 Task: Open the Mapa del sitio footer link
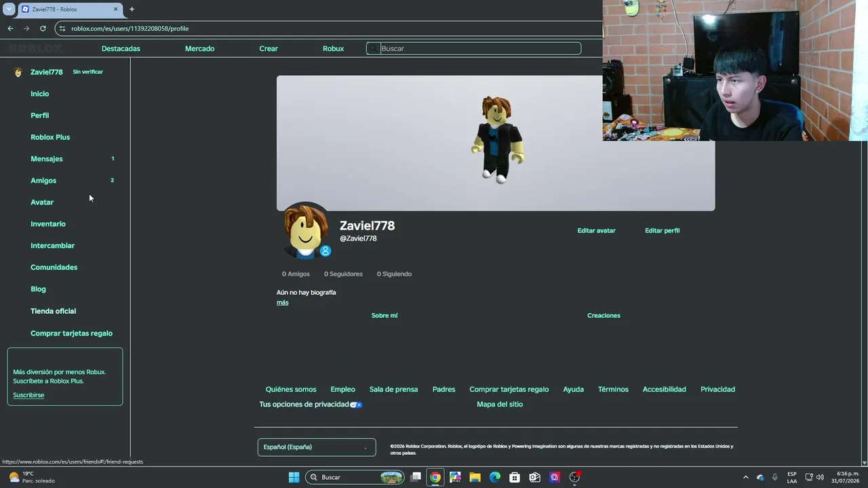click(500, 405)
